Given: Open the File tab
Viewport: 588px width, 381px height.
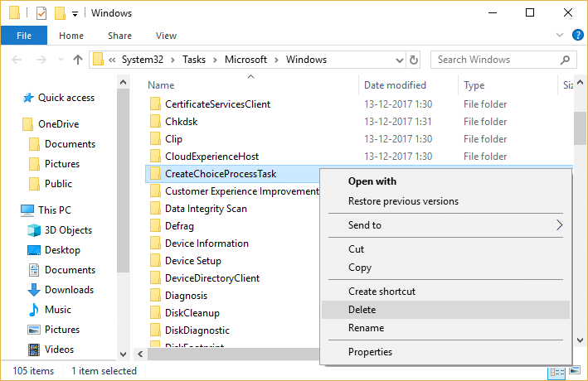Looking at the screenshot, I should (x=24, y=36).
